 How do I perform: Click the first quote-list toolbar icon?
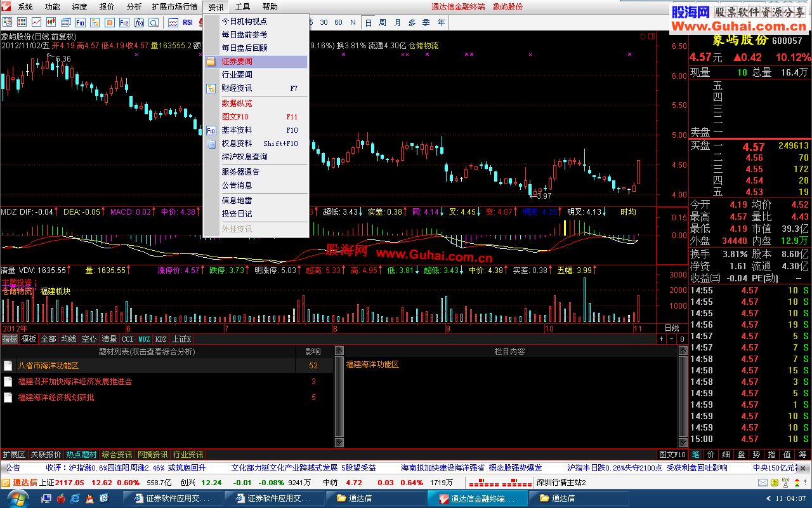(7, 22)
